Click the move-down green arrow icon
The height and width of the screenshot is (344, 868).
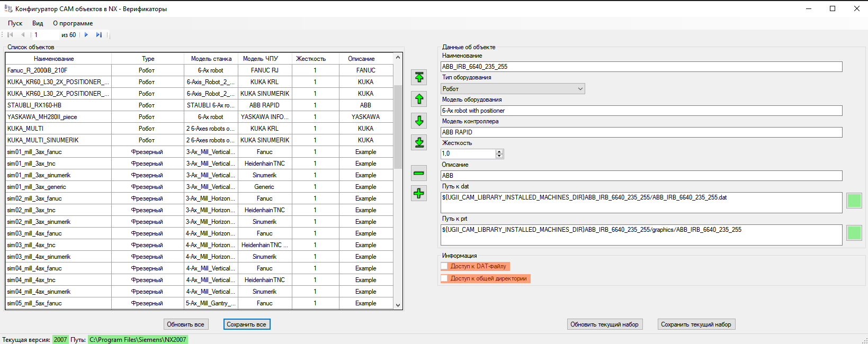click(419, 121)
